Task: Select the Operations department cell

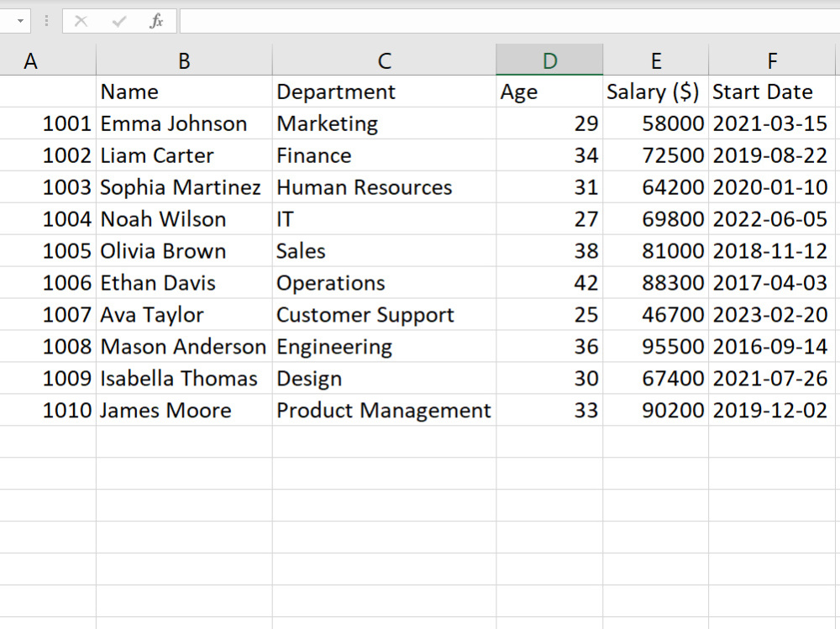Action: point(384,282)
